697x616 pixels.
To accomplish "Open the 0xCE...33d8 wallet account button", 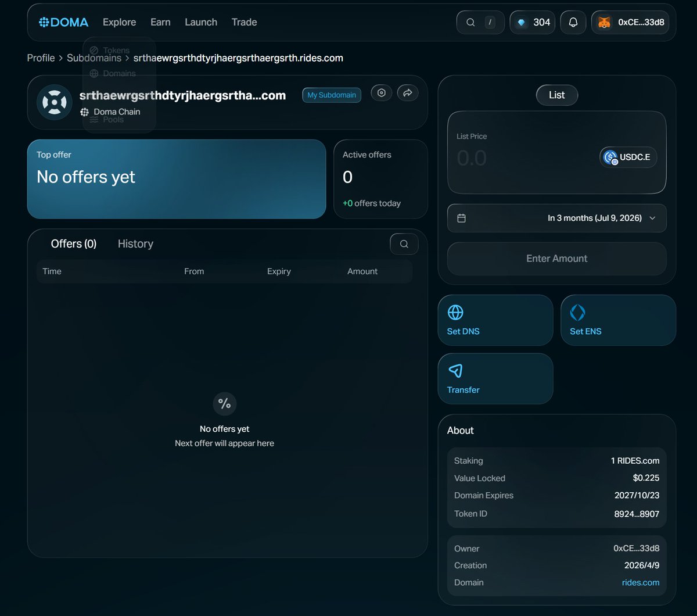I will click(x=630, y=22).
